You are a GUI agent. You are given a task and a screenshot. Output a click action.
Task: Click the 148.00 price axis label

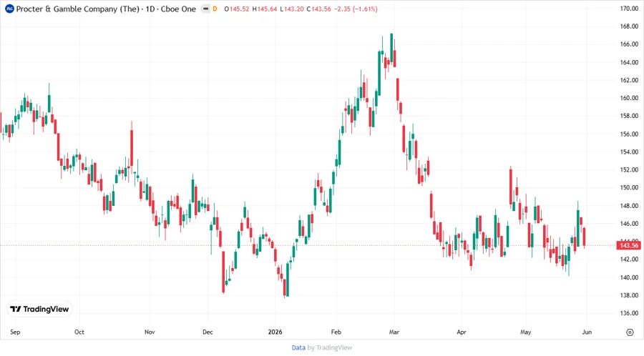coord(629,205)
